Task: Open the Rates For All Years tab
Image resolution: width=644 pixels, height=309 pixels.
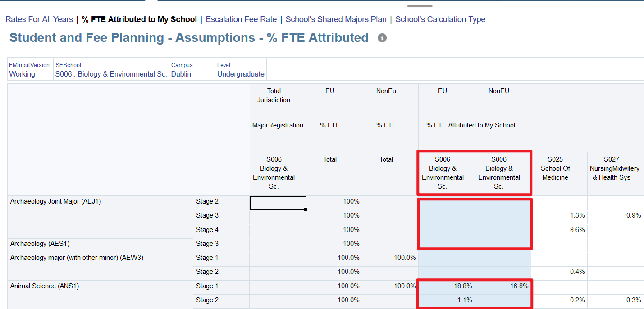Action: [39, 19]
